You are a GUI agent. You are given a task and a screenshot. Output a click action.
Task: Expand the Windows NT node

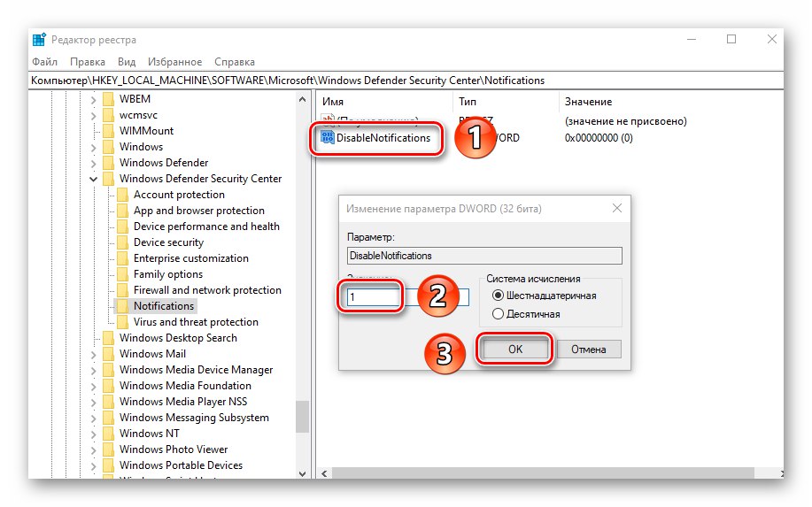point(93,434)
